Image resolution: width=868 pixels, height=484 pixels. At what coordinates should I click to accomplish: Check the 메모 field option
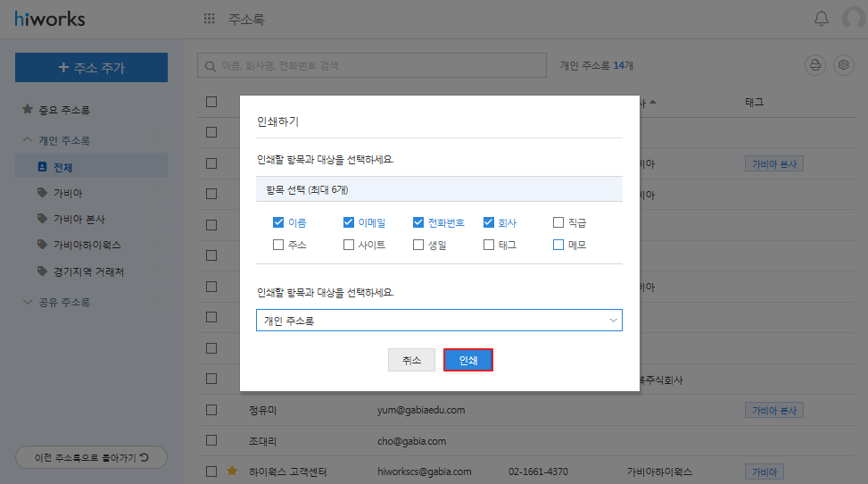[558, 245]
